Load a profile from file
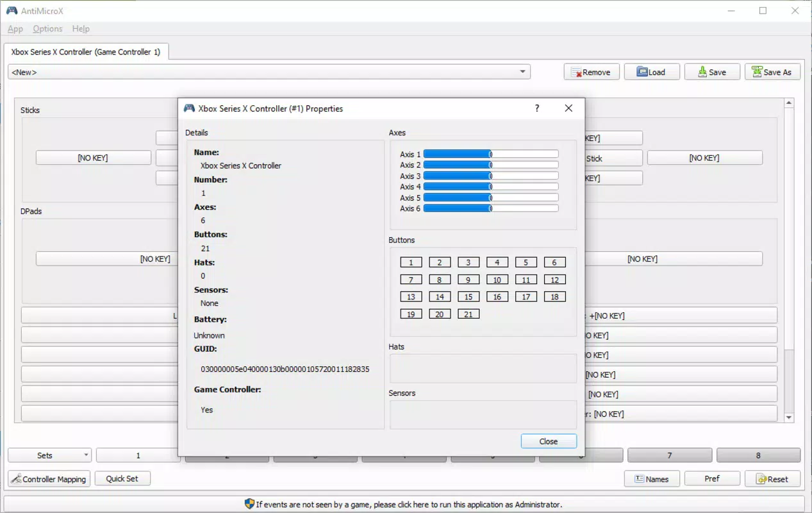Image resolution: width=812 pixels, height=513 pixels. pos(652,72)
